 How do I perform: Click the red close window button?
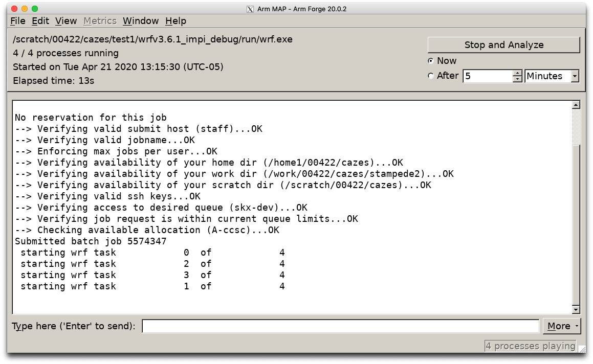14,9
